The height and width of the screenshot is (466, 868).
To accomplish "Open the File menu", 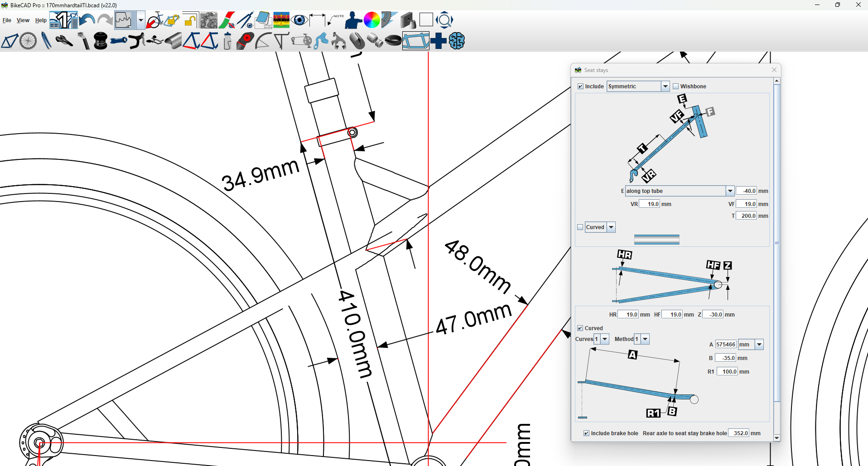I will tap(7, 20).
